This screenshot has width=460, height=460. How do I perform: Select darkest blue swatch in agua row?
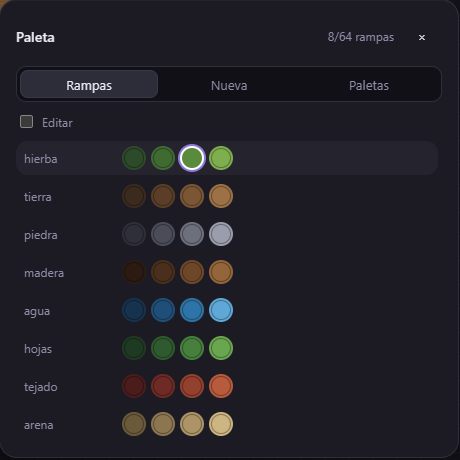click(134, 310)
